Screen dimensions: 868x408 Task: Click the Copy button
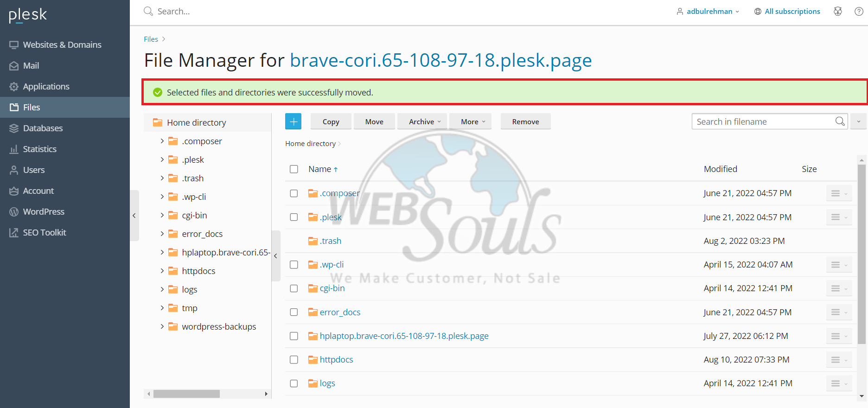pos(331,121)
